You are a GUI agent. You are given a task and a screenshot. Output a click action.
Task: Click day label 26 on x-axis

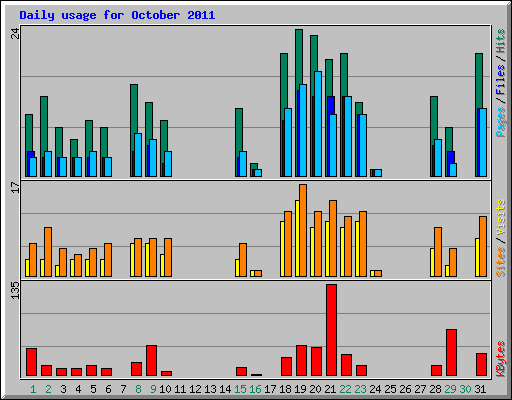[x=405, y=389]
